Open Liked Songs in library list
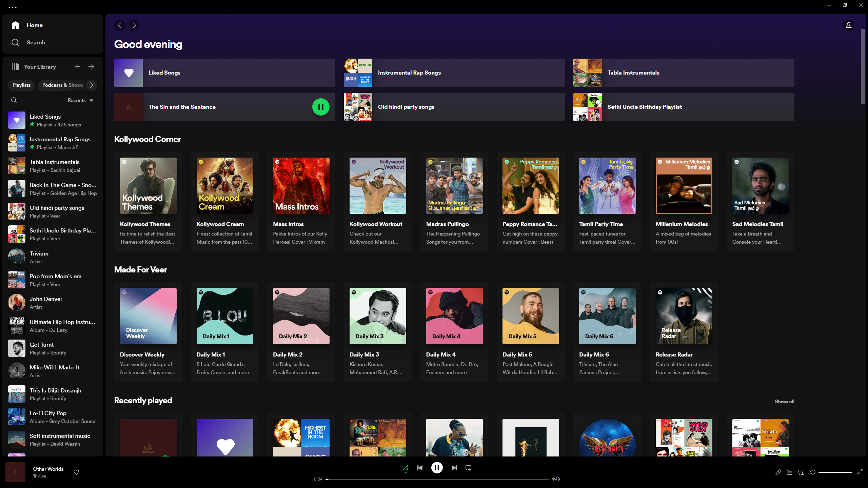This screenshot has height=488, width=868. click(x=53, y=120)
